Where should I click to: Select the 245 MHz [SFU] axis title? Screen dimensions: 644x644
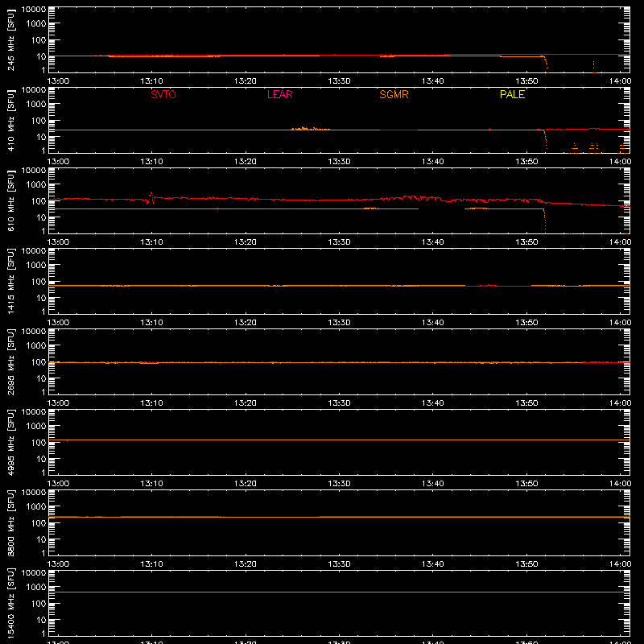pyautogui.click(x=10, y=39)
